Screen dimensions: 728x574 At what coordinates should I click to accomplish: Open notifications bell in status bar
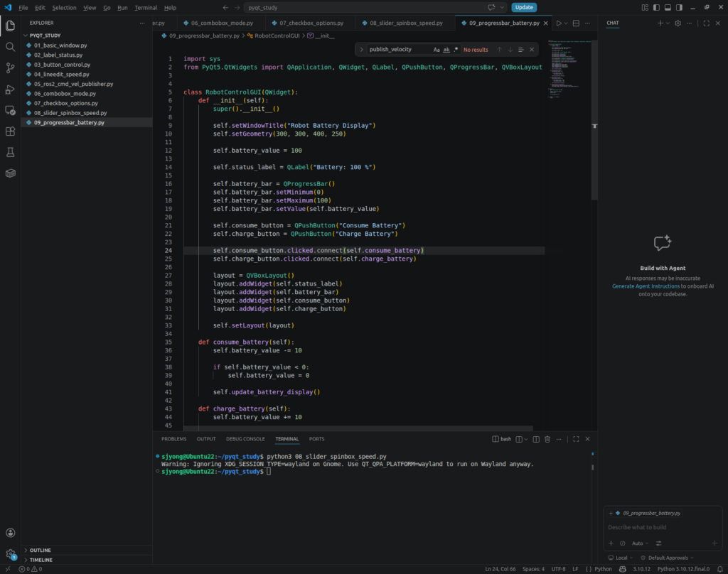pos(719,569)
